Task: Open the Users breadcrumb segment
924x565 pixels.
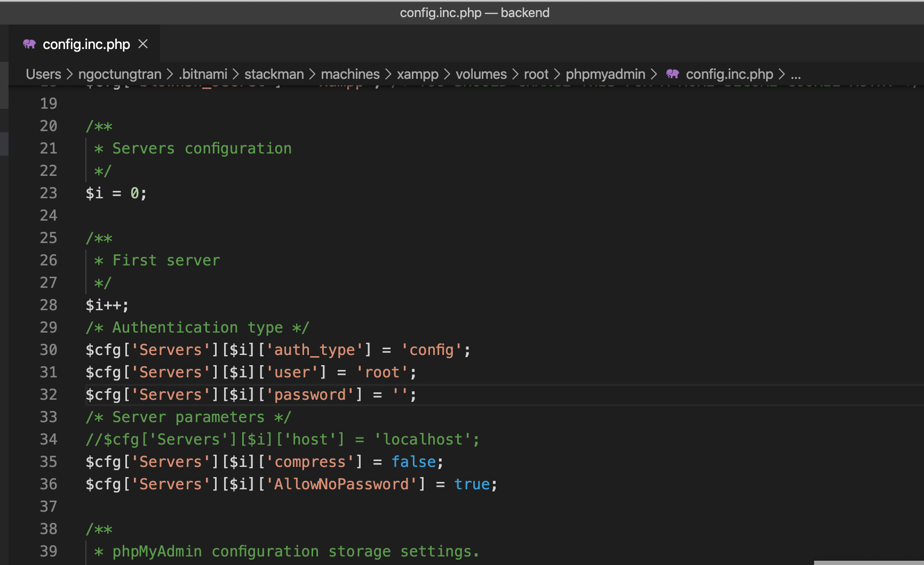Action: (x=44, y=74)
